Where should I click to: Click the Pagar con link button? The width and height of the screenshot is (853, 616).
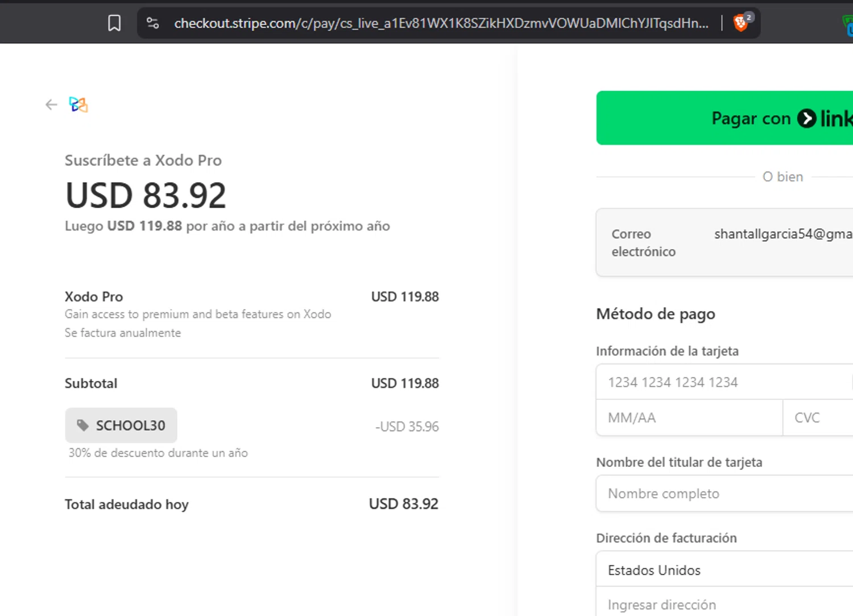tap(724, 118)
